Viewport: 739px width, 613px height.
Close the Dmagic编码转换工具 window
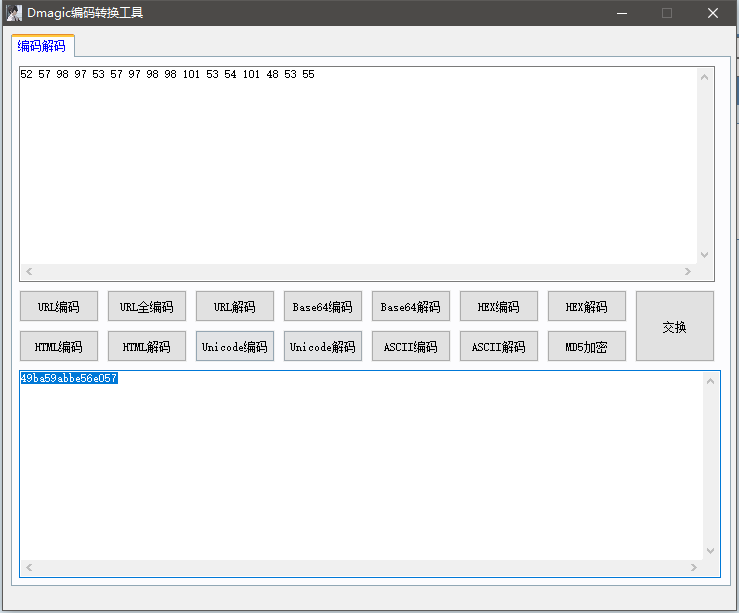click(713, 13)
